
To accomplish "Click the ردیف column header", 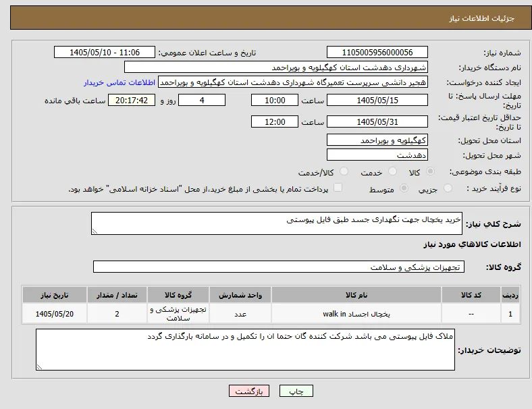I will (510, 295).
